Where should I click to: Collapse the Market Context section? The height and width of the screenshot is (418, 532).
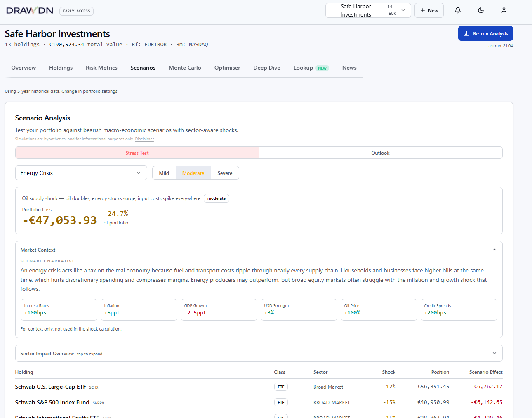(494, 250)
